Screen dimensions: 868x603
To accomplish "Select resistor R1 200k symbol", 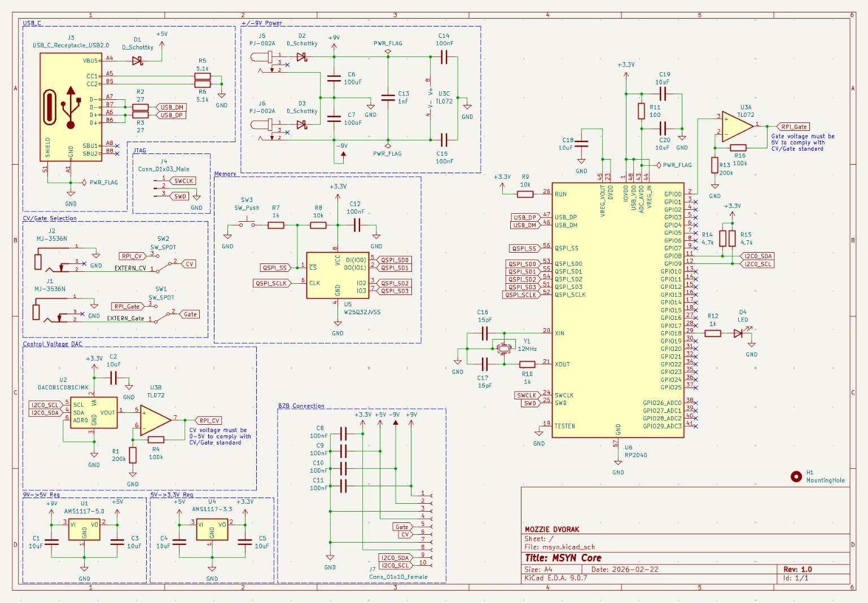I will click(x=133, y=455).
